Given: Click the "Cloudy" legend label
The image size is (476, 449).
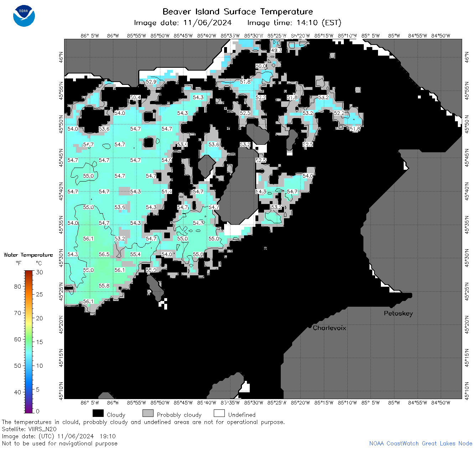Looking at the screenshot, I should tap(116, 415).
